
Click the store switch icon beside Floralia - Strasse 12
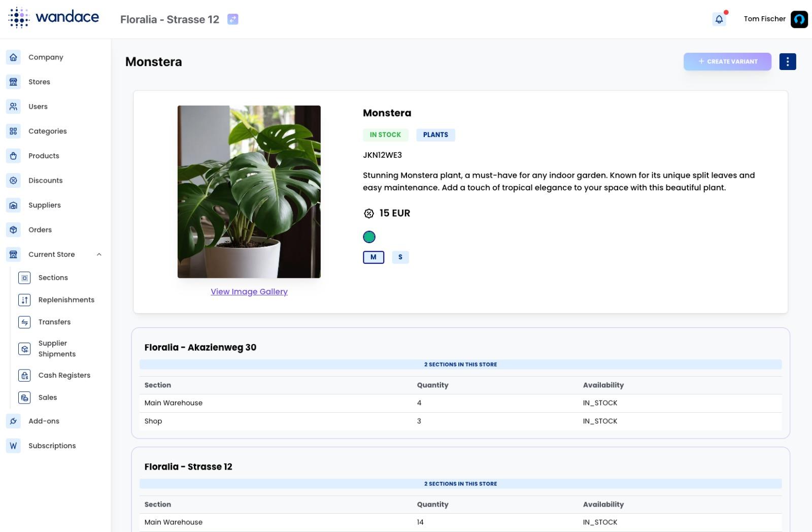[x=233, y=19]
